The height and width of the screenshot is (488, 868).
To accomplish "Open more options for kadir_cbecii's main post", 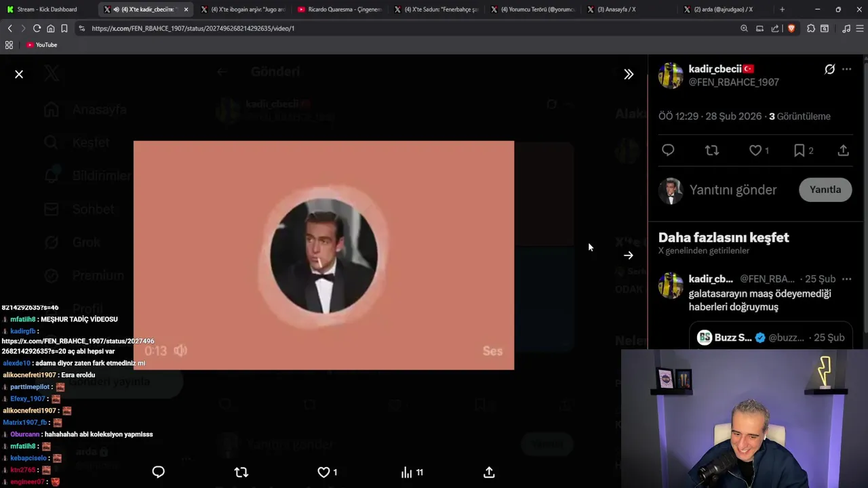I will coord(846,69).
